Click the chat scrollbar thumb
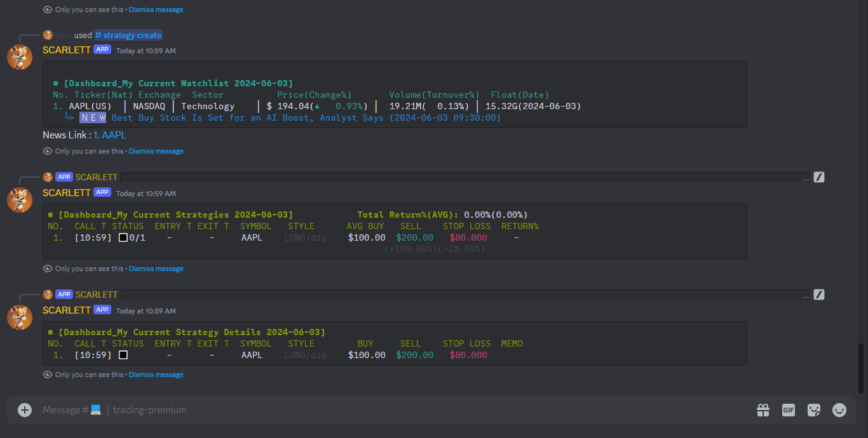Viewport: 868px width, 438px height. pyautogui.click(x=862, y=368)
